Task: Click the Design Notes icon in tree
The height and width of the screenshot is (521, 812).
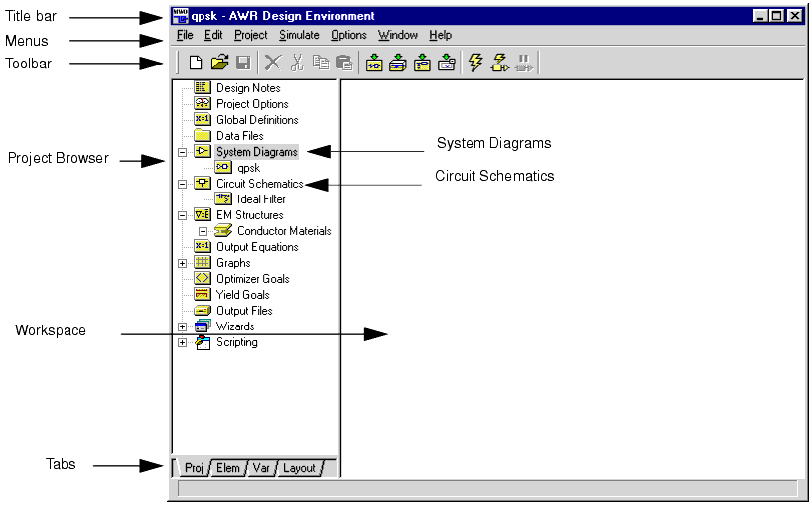Action: [x=202, y=87]
